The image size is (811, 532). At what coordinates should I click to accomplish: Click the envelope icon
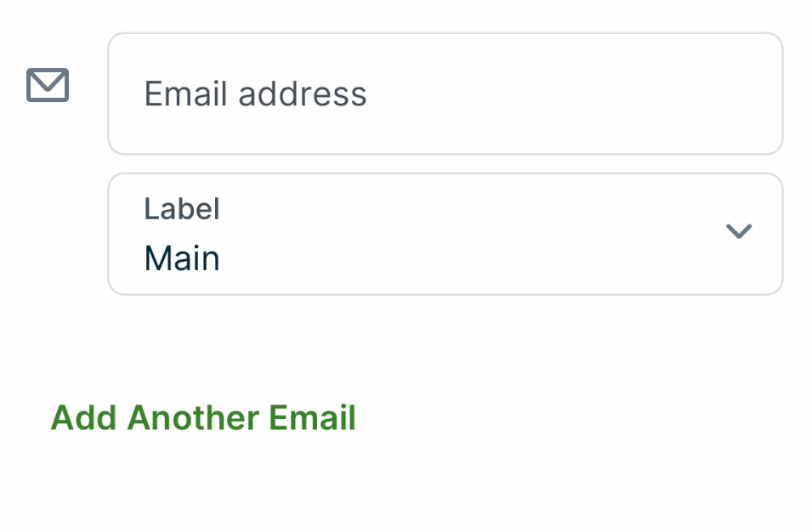[x=48, y=85]
